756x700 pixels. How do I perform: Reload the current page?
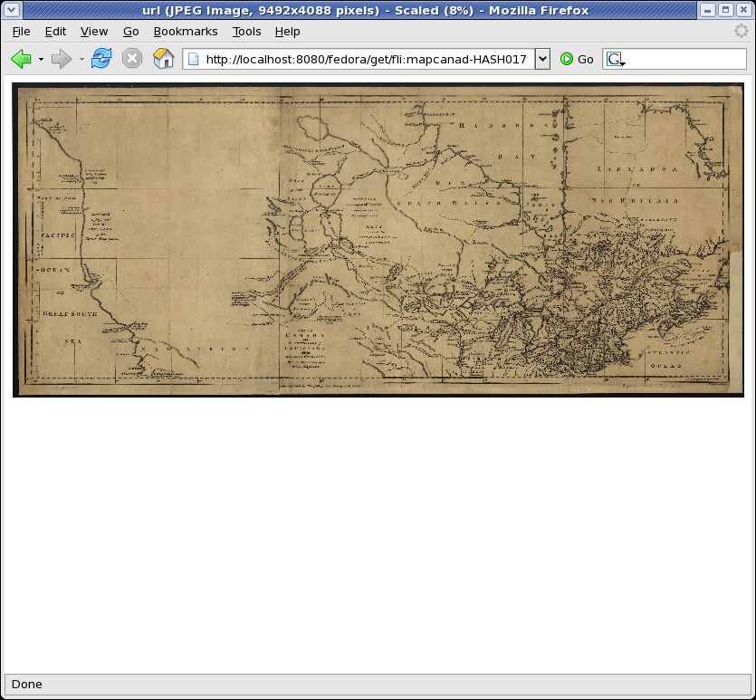click(x=101, y=59)
